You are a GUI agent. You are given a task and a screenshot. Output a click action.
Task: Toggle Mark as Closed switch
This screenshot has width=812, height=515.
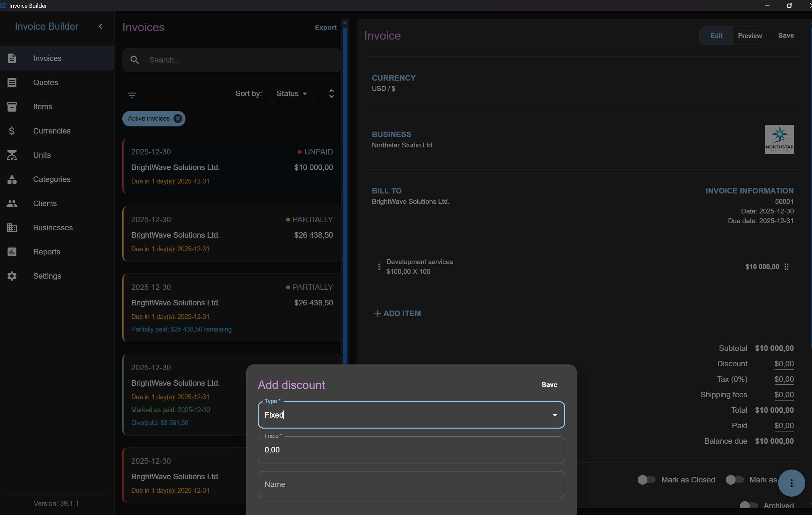click(x=646, y=480)
